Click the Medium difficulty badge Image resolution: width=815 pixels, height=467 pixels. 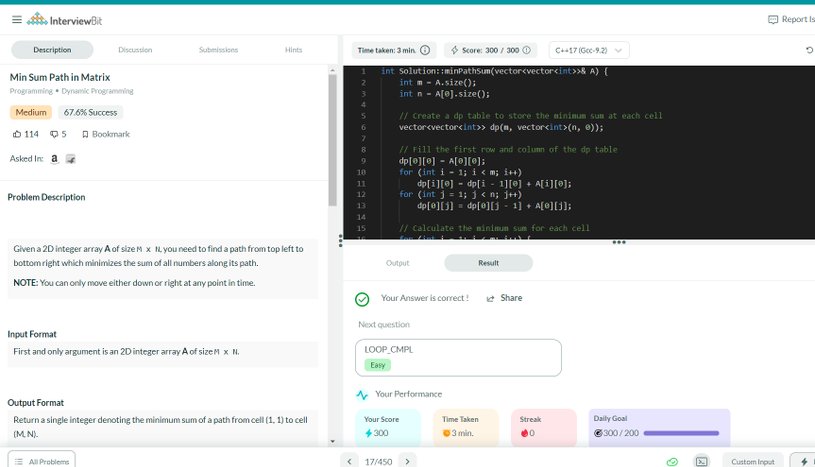(x=31, y=112)
